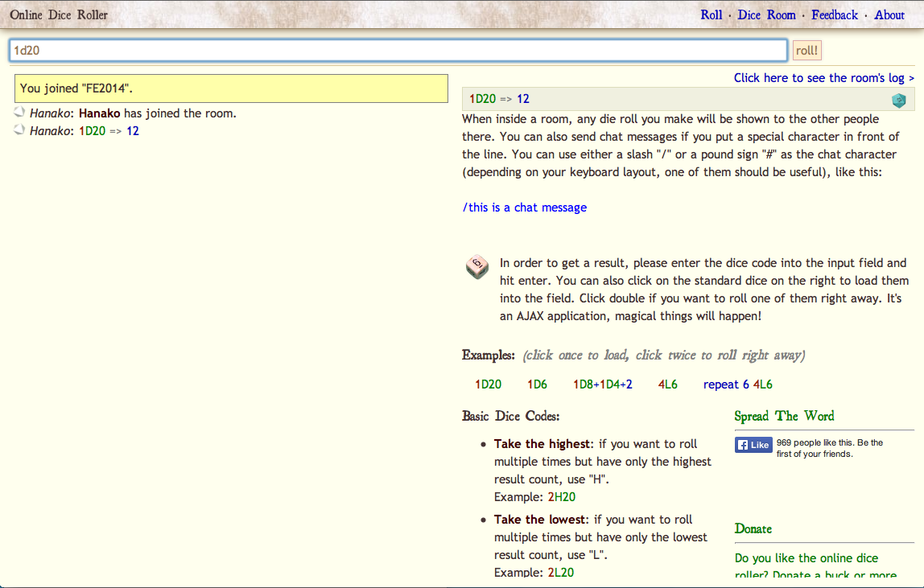Load the 4L6 example dice code
This screenshot has width=924, height=588.
coord(668,384)
